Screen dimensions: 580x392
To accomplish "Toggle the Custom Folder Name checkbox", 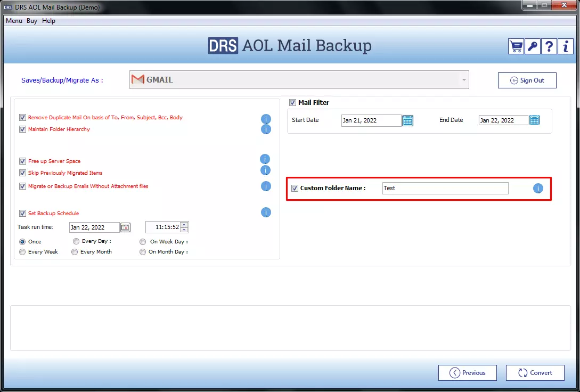I will pyautogui.click(x=295, y=188).
